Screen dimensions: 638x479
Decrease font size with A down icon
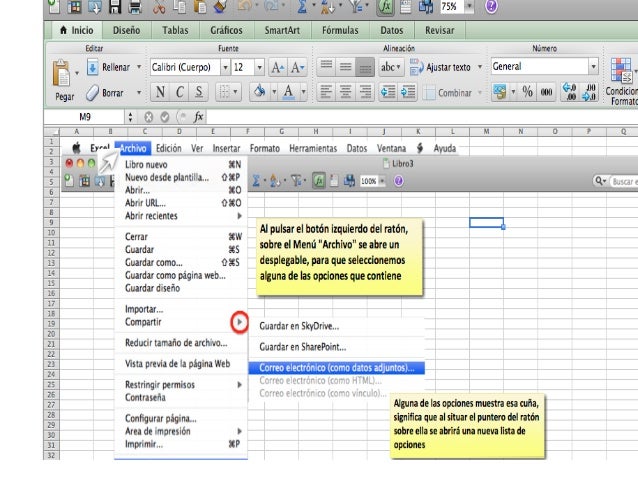coord(297,67)
